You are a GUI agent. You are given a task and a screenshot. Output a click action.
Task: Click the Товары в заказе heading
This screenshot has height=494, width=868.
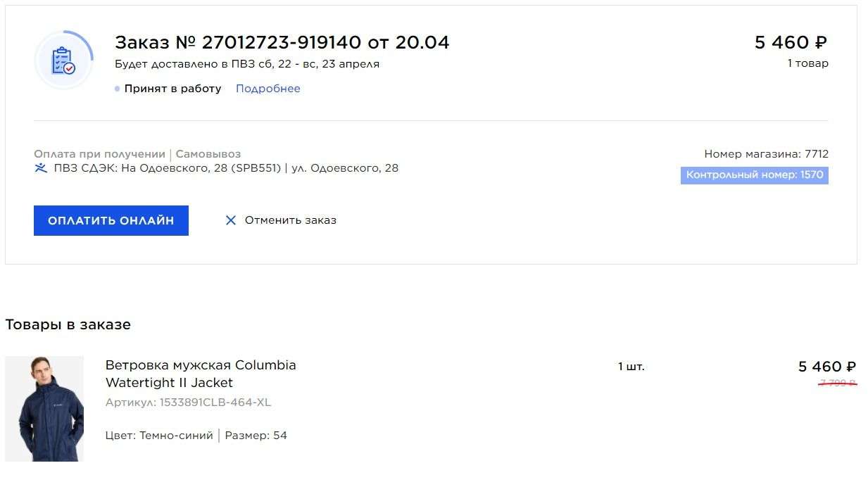pyautogui.click(x=68, y=324)
